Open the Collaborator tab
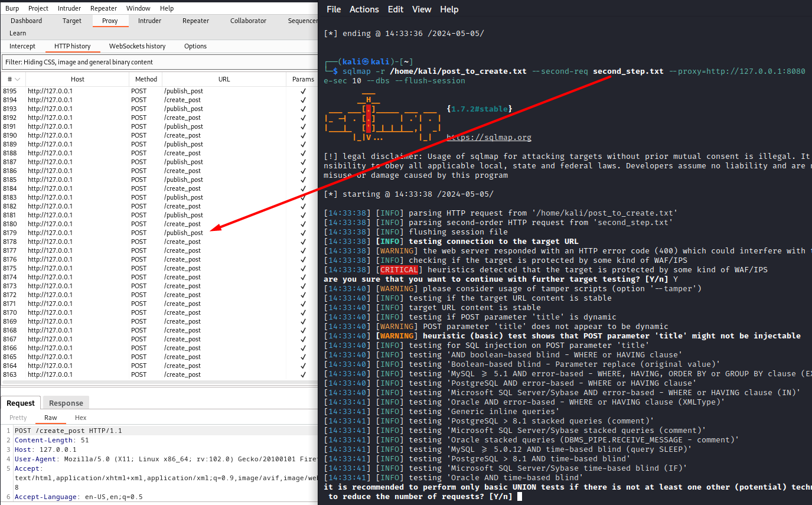Image resolution: width=812 pixels, height=505 pixels. pyautogui.click(x=249, y=21)
